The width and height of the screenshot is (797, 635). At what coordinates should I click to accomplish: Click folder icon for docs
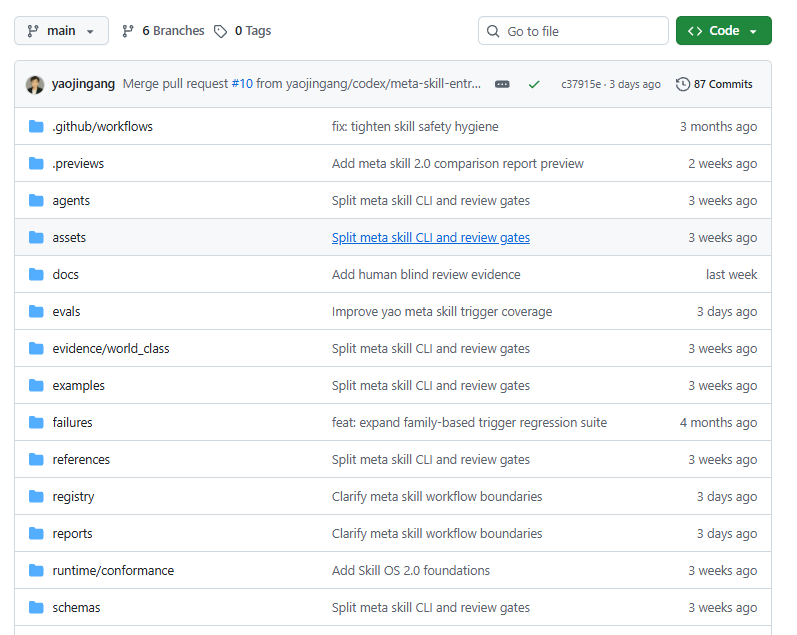36,275
